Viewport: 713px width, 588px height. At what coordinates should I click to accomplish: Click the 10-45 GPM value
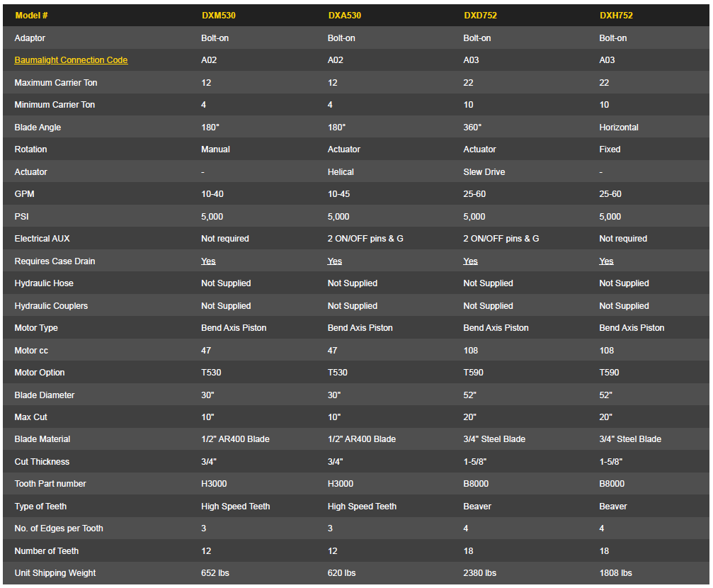(340, 194)
